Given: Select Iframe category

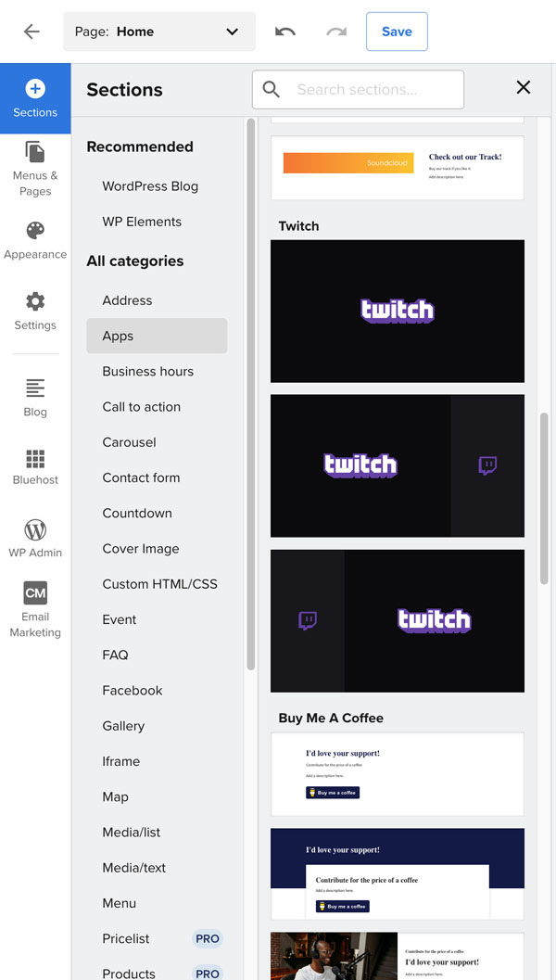Looking at the screenshot, I should coord(121,762).
